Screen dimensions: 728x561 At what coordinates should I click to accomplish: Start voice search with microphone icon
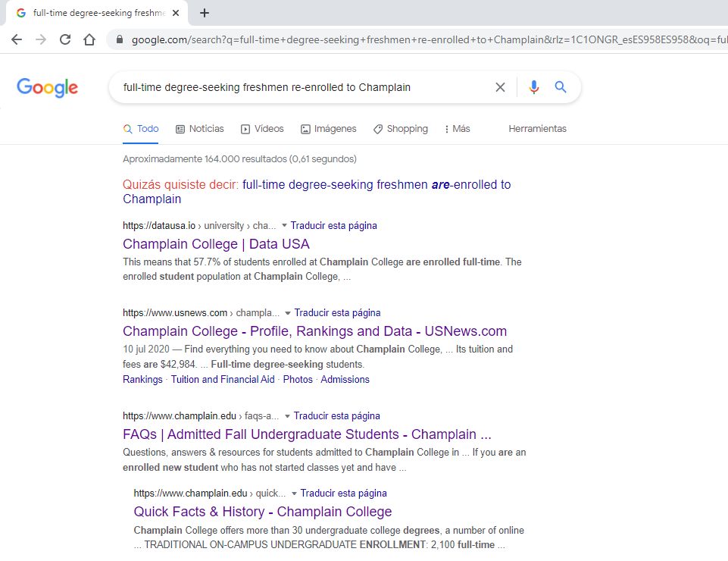click(x=534, y=87)
